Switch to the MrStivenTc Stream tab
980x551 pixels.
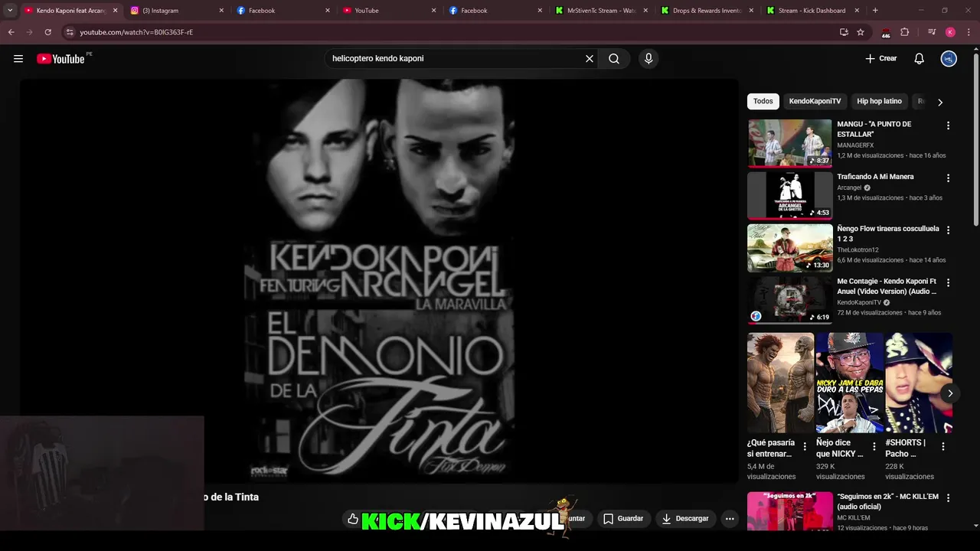click(x=602, y=11)
